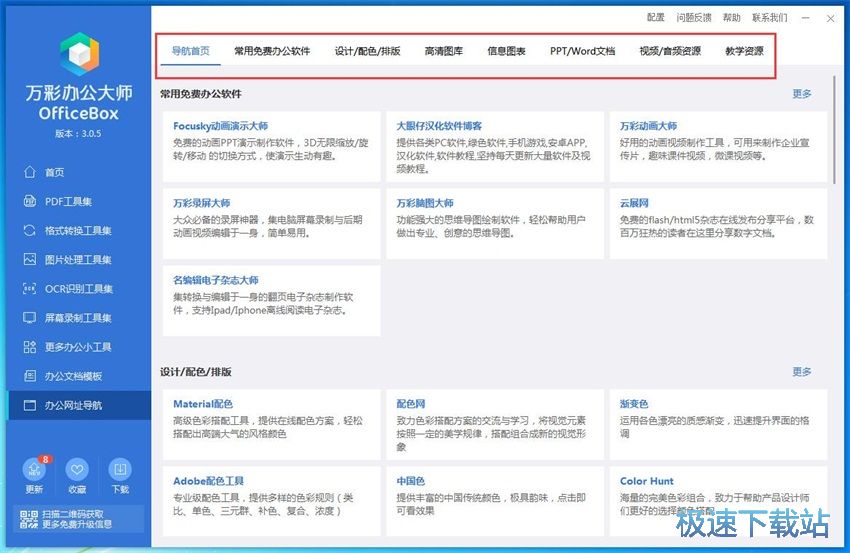Click the 图片处理工具集 picture icon
850x553 pixels.
(30, 259)
